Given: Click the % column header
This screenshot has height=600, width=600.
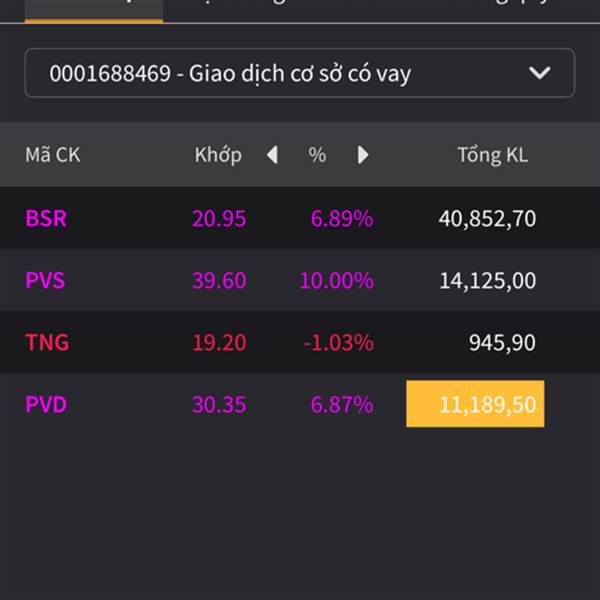Looking at the screenshot, I should (x=317, y=155).
